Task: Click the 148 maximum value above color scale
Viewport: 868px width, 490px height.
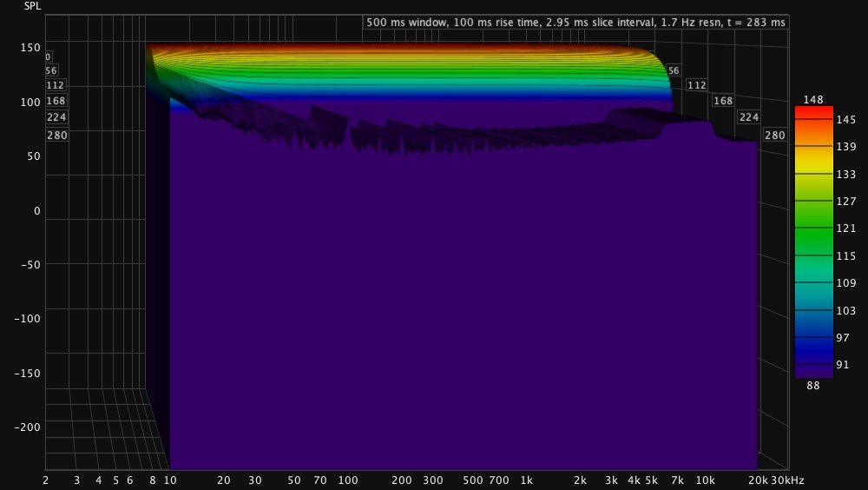Action: coord(813,100)
